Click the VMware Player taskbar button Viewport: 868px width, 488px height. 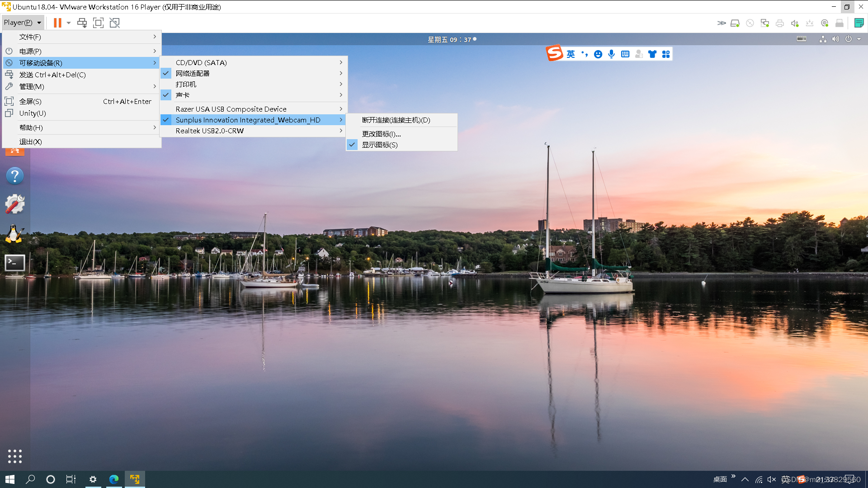point(135,479)
